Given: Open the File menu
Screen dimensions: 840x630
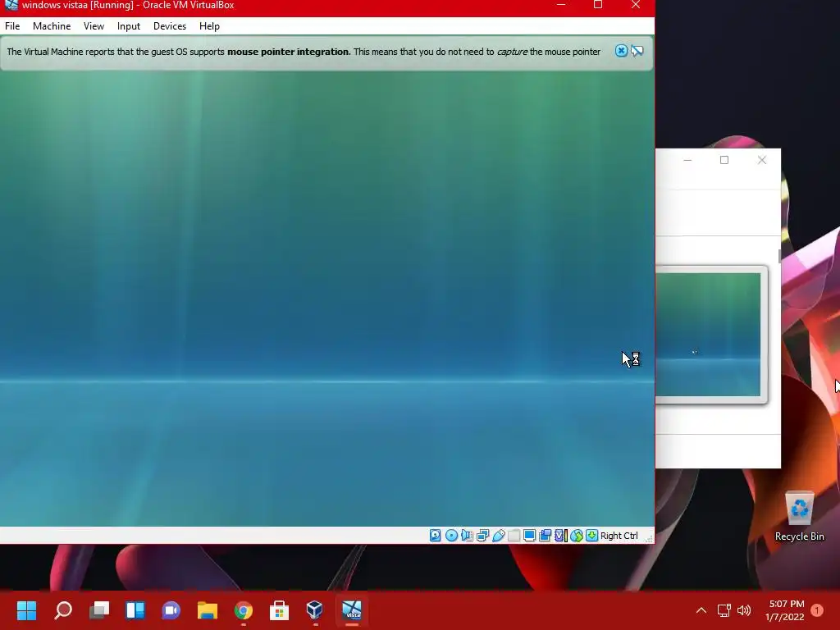Looking at the screenshot, I should point(12,26).
